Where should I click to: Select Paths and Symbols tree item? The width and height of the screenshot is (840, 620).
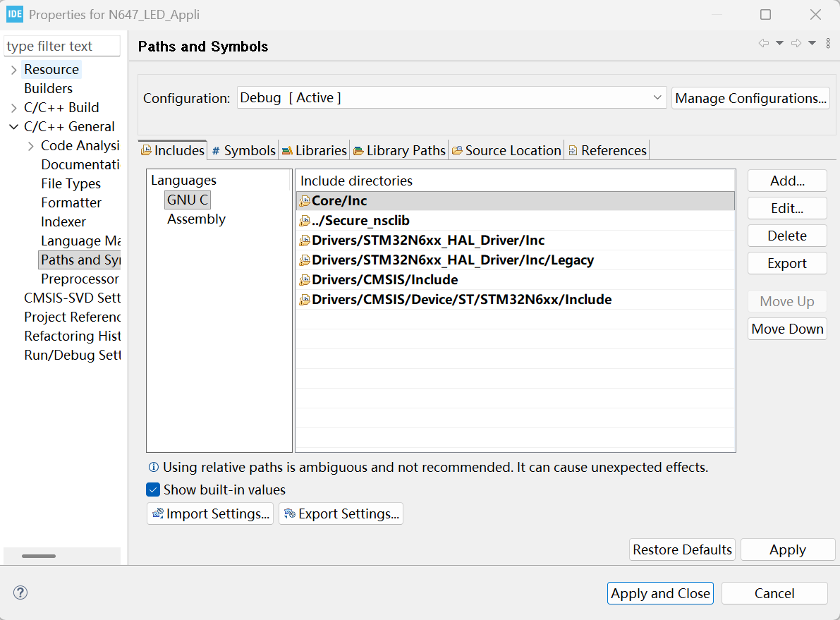pos(80,260)
